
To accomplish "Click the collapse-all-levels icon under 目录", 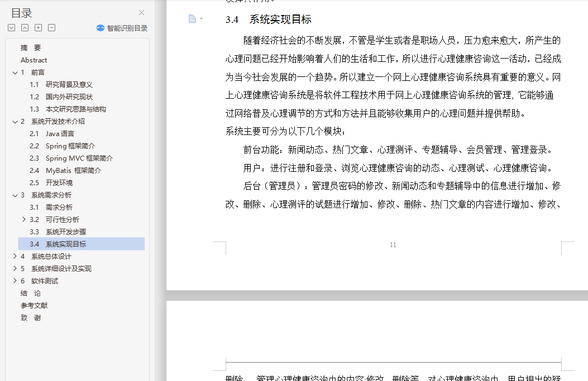I will (x=25, y=28).
